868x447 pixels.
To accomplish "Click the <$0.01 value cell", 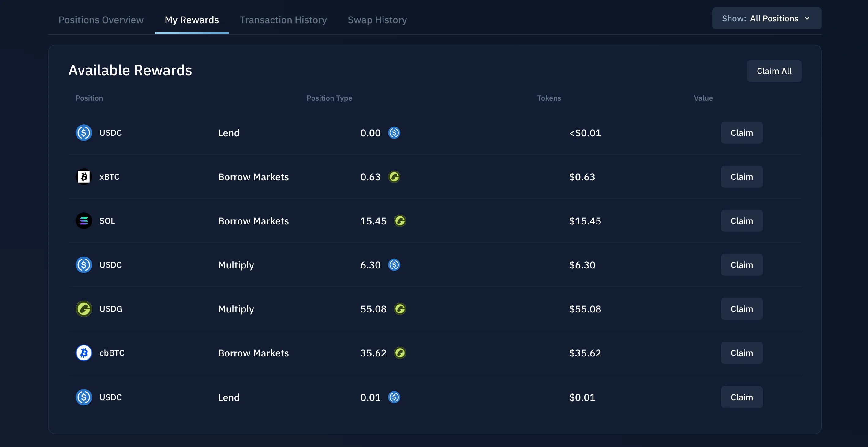I will (585, 133).
